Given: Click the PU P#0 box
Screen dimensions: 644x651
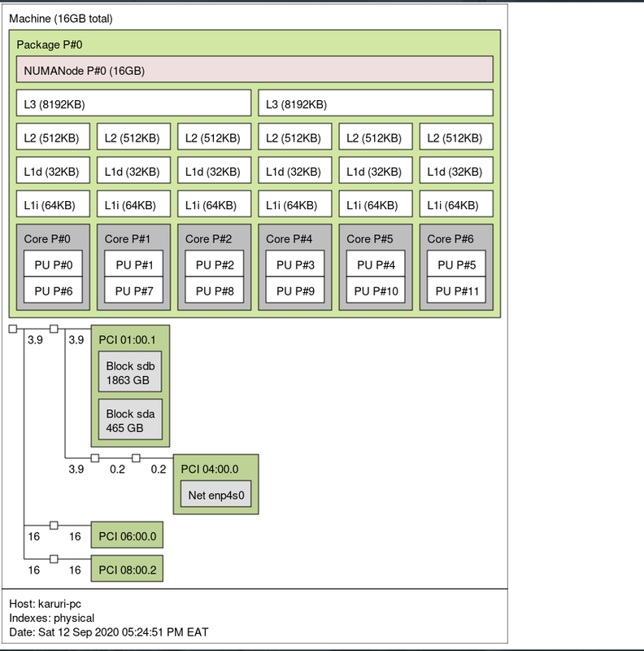Looking at the screenshot, I should click(x=53, y=264).
